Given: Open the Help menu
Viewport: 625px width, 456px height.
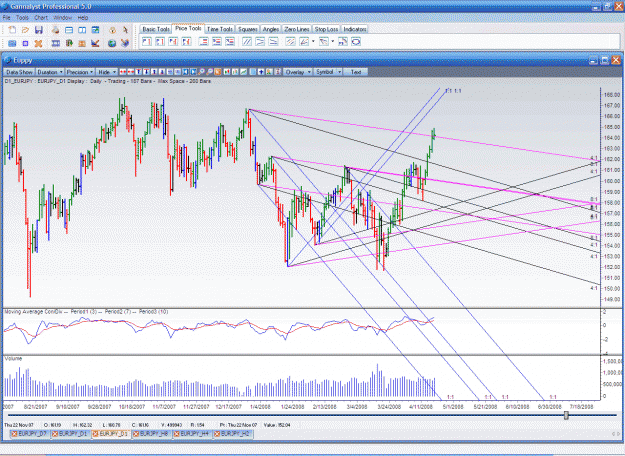Looking at the screenshot, I should pyautogui.click(x=83, y=18).
